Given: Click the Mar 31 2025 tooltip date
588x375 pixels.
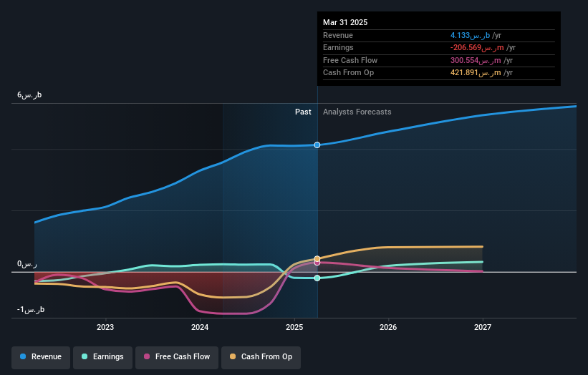Looking at the screenshot, I should (345, 22).
